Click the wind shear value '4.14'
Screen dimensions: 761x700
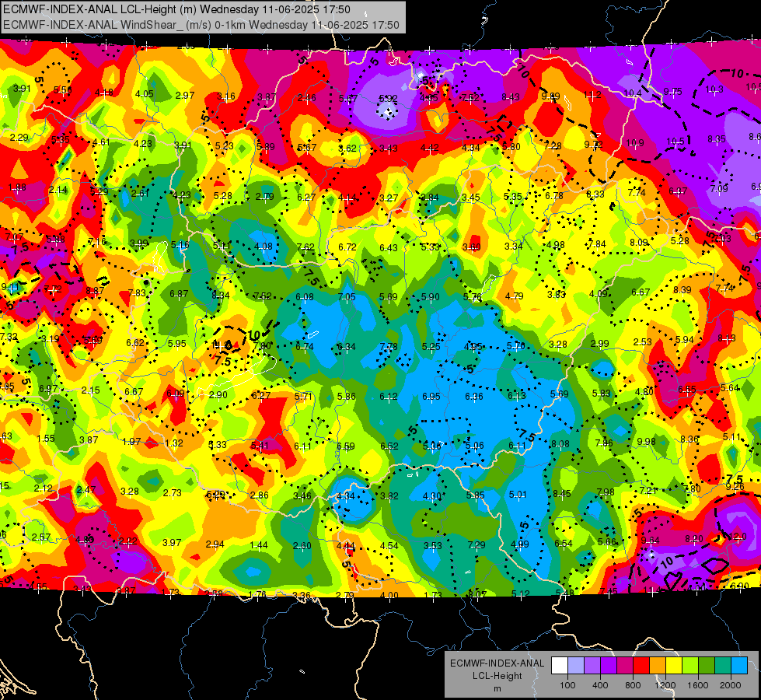[x=347, y=198]
